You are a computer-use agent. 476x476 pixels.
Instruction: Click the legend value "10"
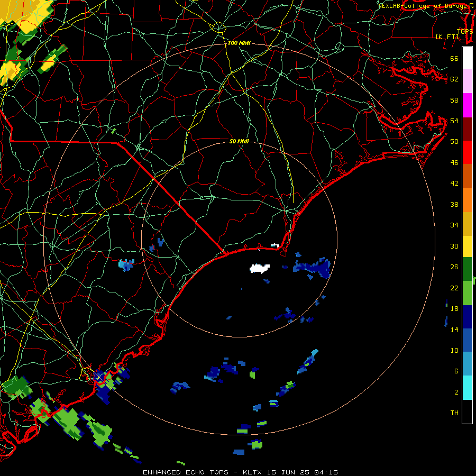(x=454, y=350)
